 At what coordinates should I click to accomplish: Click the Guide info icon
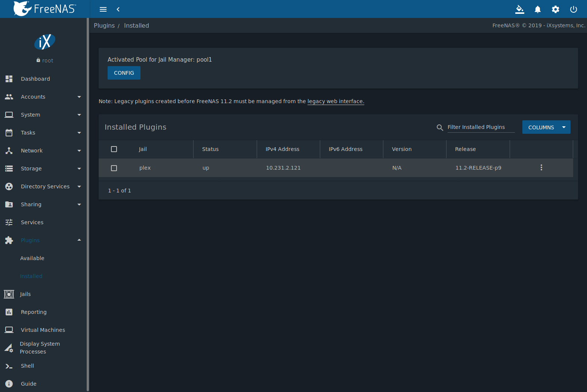pyautogui.click(x=9, y=384)
